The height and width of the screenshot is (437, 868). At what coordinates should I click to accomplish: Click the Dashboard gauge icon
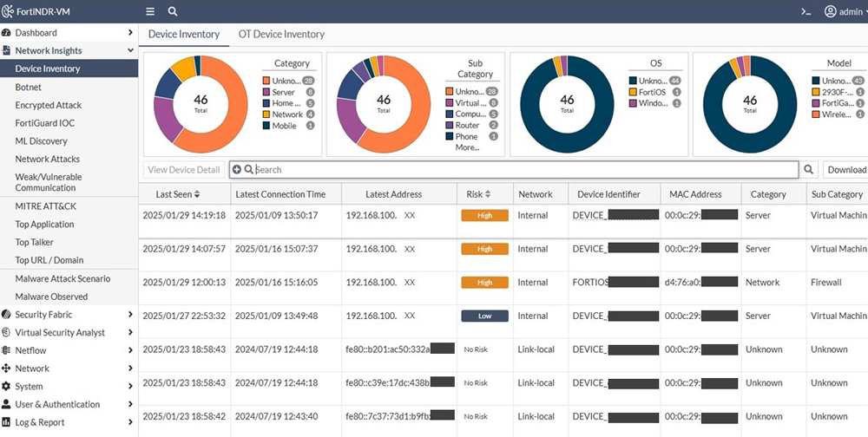click(6, 33)
